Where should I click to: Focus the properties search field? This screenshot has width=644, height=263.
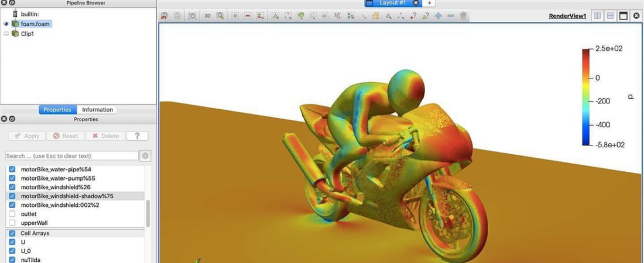[x=72, y=156]
